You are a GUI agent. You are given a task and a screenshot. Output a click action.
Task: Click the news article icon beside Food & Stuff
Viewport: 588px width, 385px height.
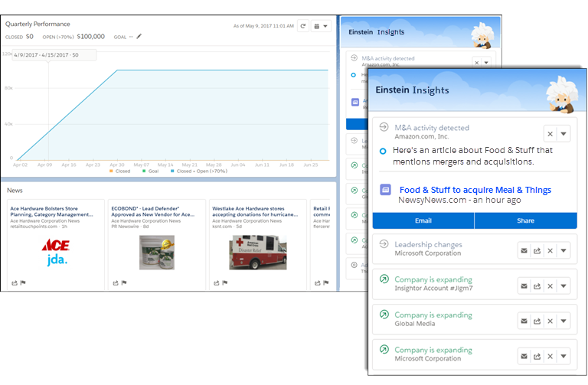tap(386, 190)
